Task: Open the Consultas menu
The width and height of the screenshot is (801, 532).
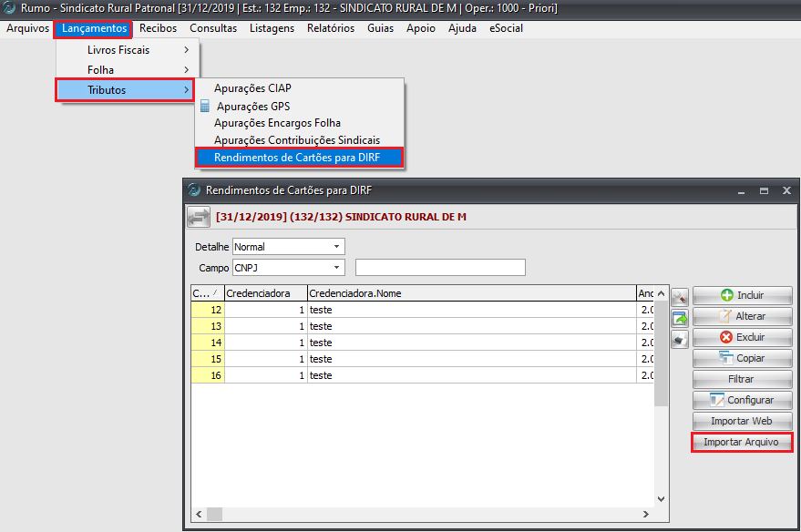Action: point(213,28)
